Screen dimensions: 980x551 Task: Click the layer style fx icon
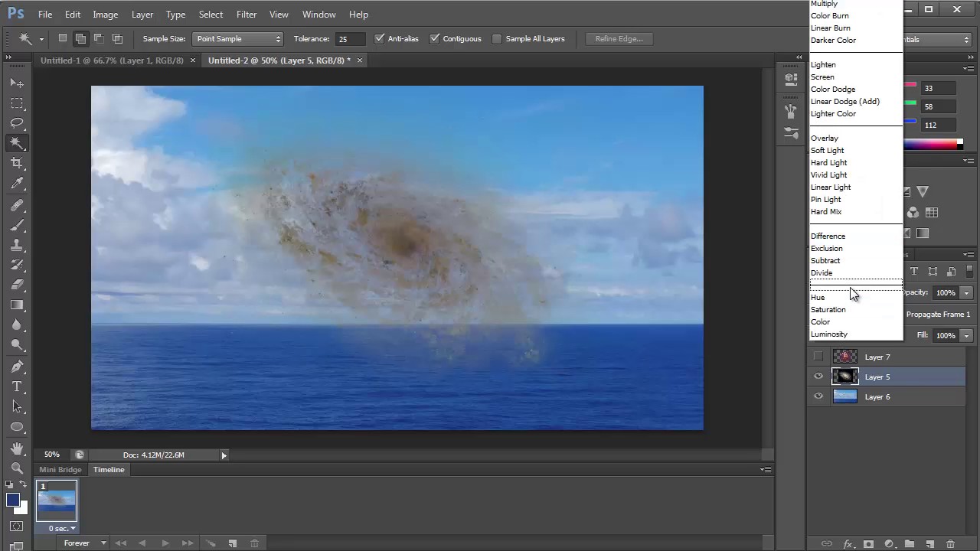(x=848, y=544)
